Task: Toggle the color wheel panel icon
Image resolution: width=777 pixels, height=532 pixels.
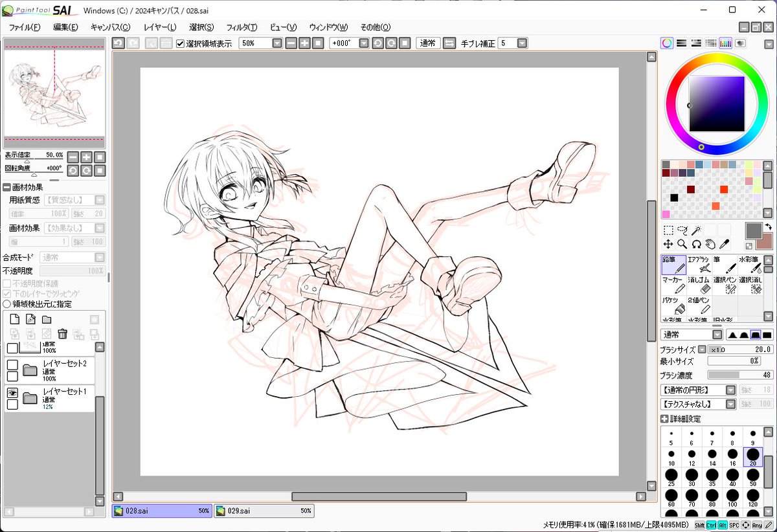Action: click(x=667, y=43)
